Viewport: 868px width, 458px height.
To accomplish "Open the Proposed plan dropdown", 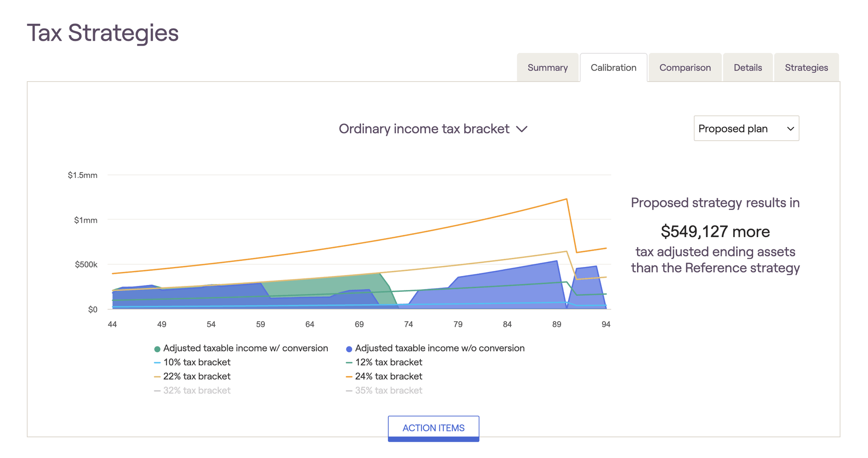I will tap(746, 129).
